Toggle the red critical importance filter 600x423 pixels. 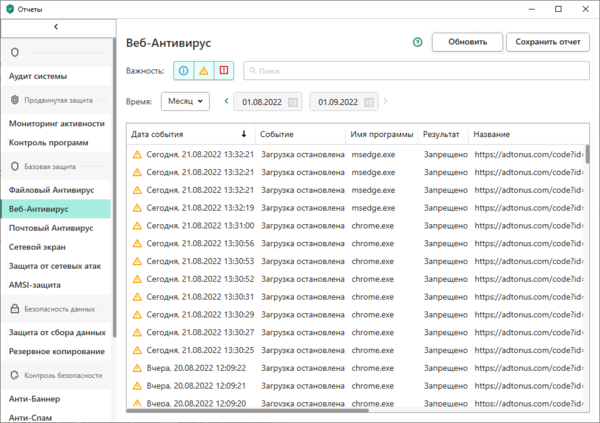[224, 71]
